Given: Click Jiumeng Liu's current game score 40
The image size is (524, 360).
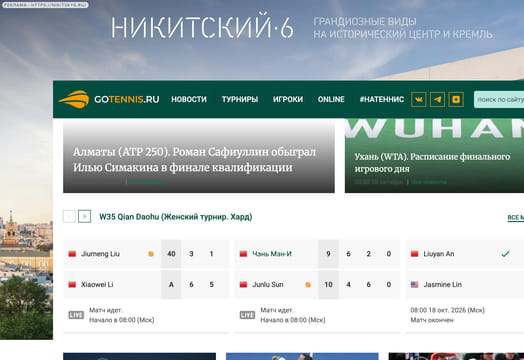Looking at the screenshot, I should tap(171, 254).
